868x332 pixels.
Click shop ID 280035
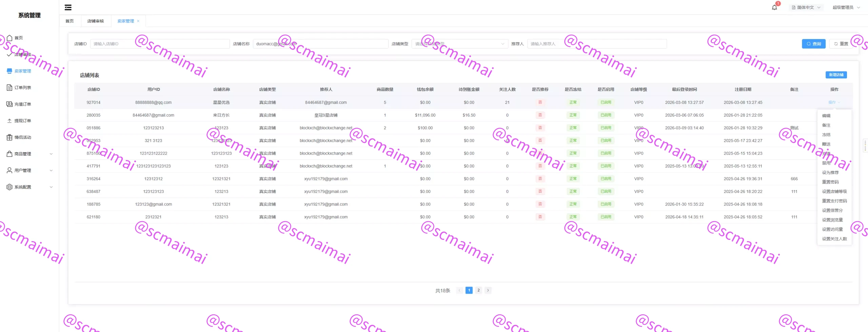93,116
